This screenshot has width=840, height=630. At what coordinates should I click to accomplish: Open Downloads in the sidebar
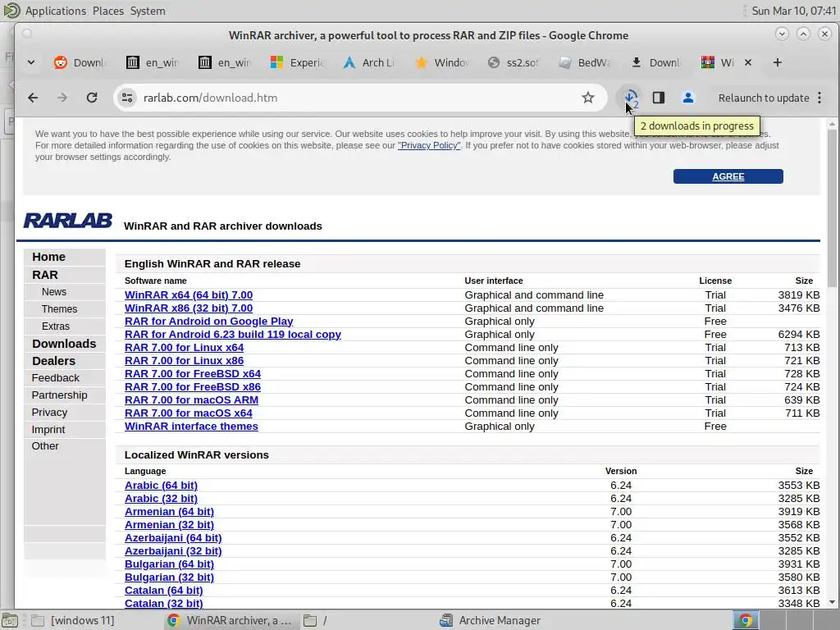(x=64, y=344)
